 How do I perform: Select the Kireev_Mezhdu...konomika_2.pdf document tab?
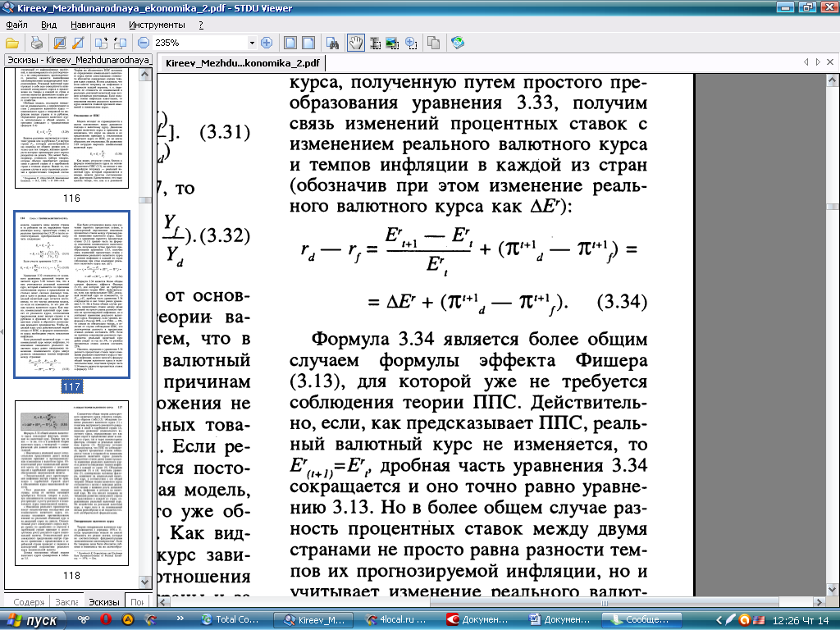pos(242,62)
